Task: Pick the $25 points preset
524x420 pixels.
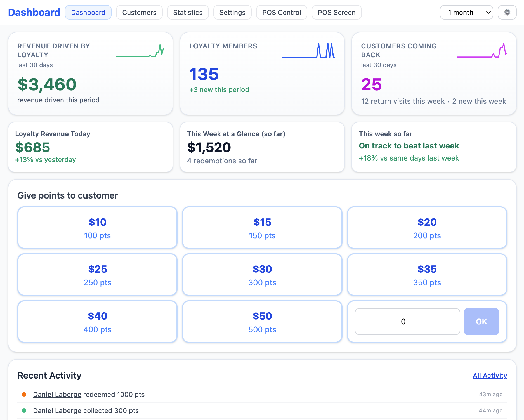Action: [x=97, y=274]
